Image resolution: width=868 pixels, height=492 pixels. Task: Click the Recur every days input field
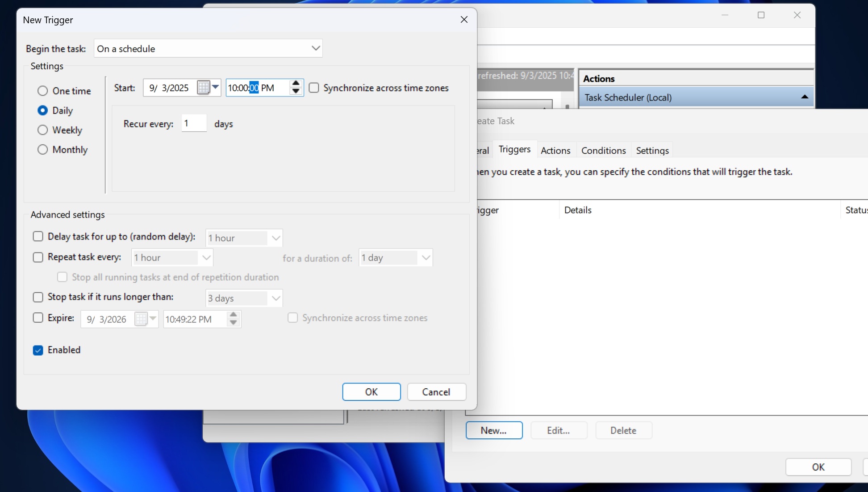point(194,123)
